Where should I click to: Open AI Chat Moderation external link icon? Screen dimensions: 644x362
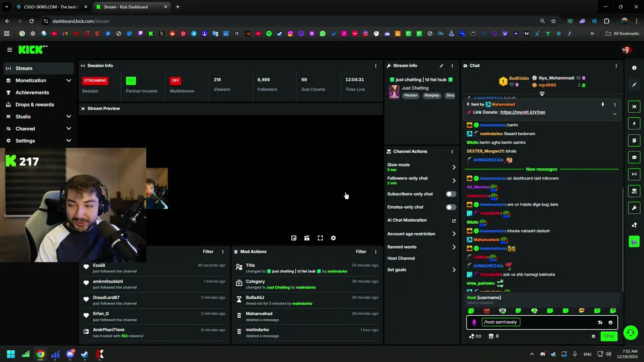click(454, 220)
